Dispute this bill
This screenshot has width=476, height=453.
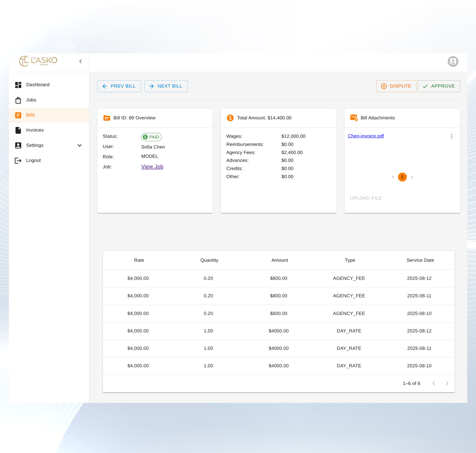click(x=396, y=86)
